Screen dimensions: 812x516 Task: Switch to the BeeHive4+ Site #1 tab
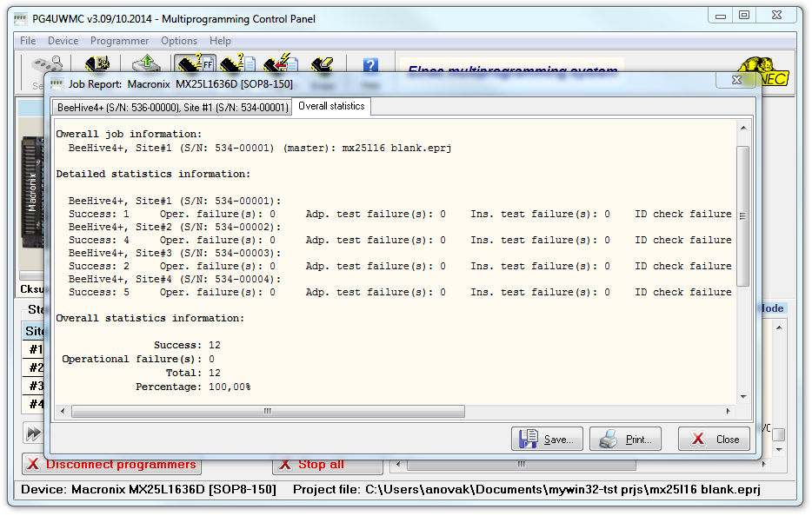point(172,107)
